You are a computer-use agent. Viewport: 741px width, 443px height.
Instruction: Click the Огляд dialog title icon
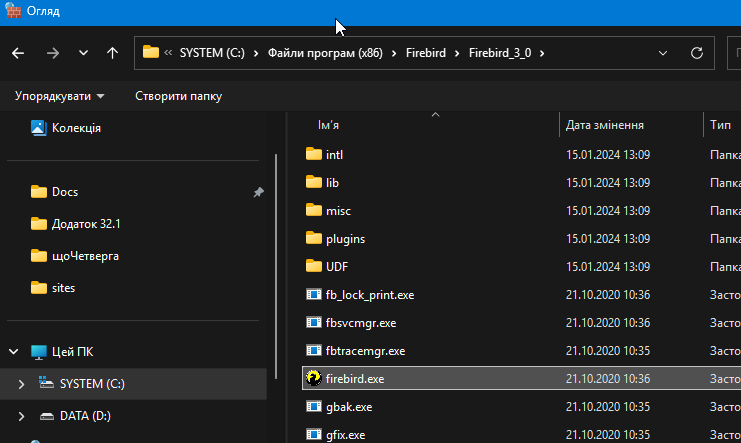[13, 11]
